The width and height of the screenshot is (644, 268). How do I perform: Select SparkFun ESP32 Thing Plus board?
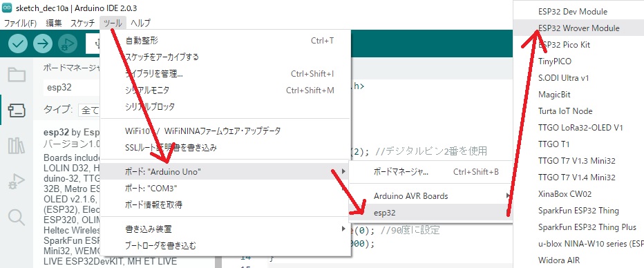pyautogui.click(x=578, y=227)
